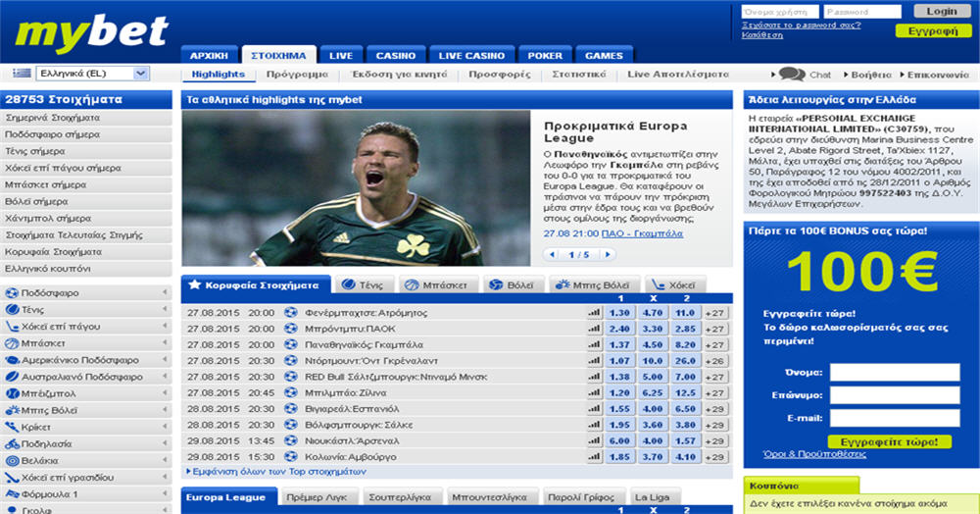Viewport: 980px width, 514px height.
Task: Focus the Password input field
Action: 862,12
